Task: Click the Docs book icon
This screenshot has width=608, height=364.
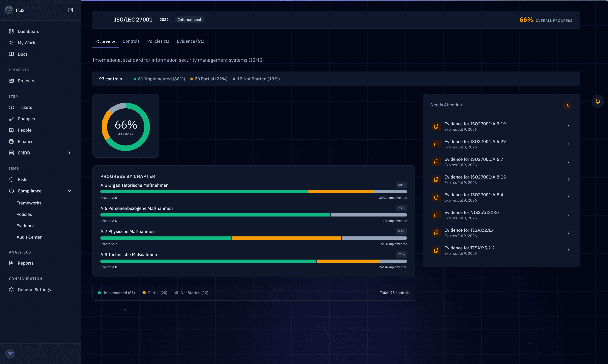Action: (11, 54)
